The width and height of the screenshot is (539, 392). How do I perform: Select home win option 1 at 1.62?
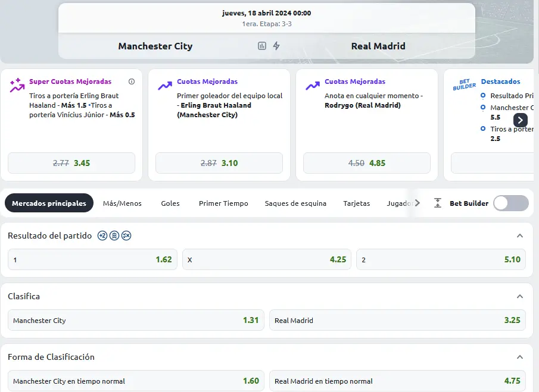pyautogui.click(x=92, y=259)
